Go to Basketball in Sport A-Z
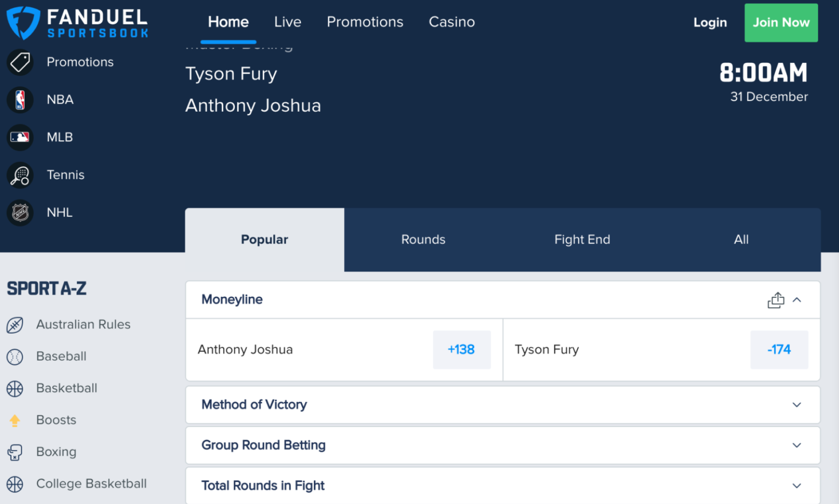839x504 pixels. pos(66,389)
